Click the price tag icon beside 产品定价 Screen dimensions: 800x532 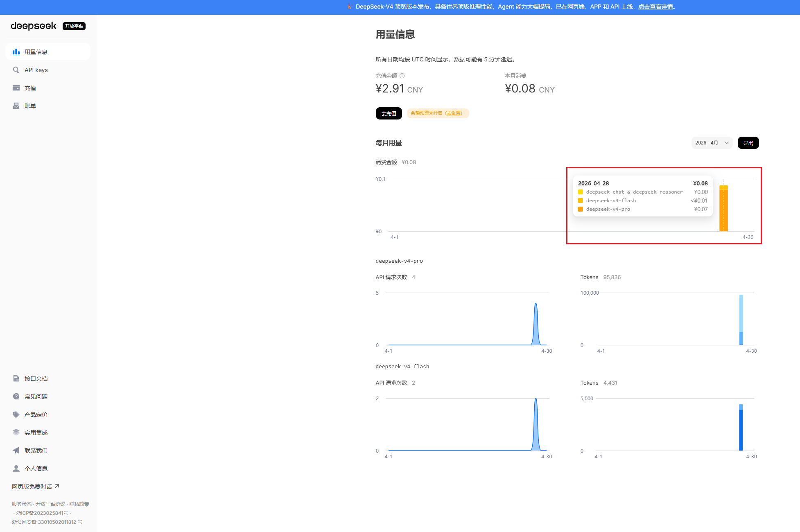(x=16, y=414)
